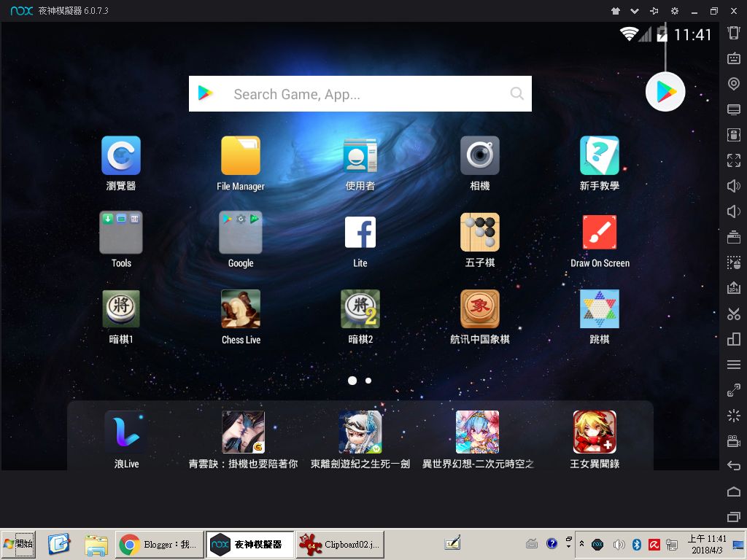Open 航讯中国象棋 chess game
Viewport: 747px width, 560px height.
coord(480,309)
